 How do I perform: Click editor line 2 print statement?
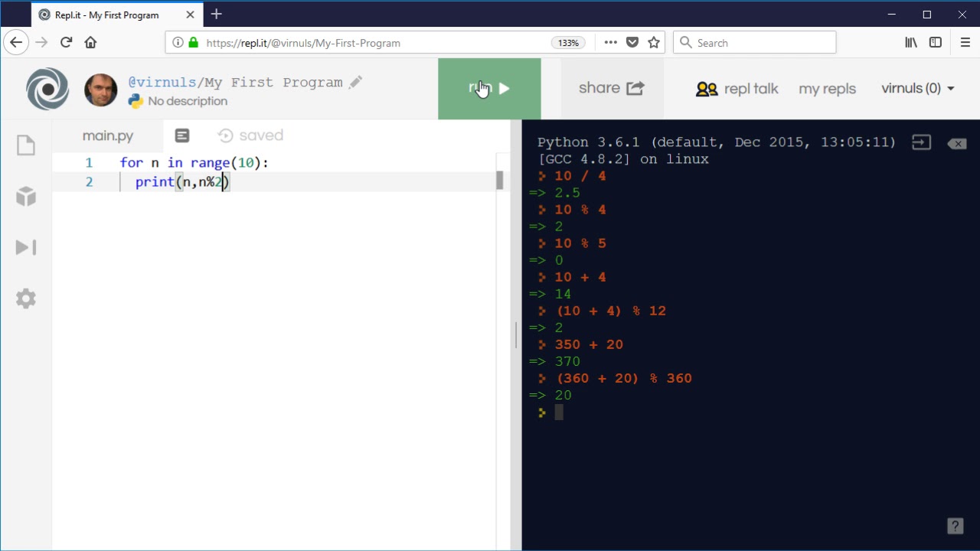(x=182, y=181)
